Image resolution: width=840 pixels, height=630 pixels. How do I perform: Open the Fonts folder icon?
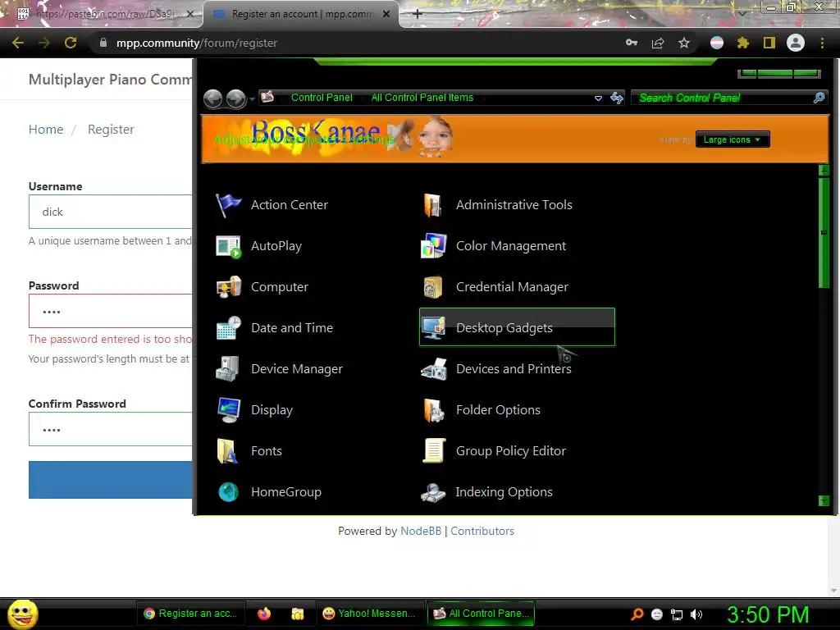[227, 451]
